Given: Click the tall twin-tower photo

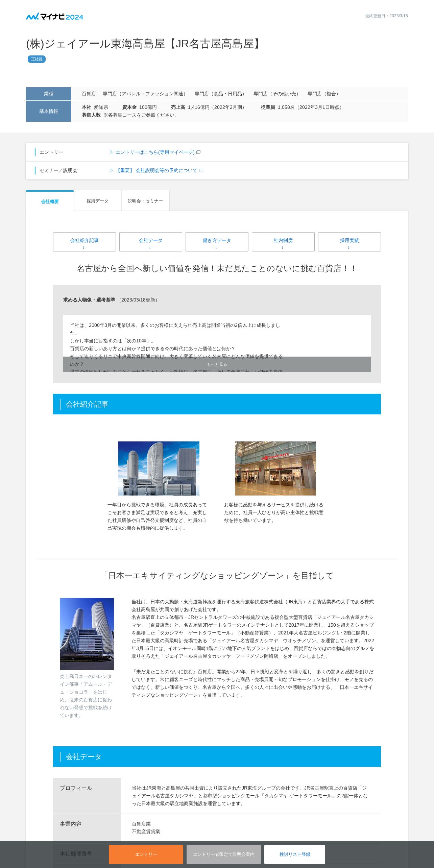Looking at the screenshot, I should tap(87, 634).
